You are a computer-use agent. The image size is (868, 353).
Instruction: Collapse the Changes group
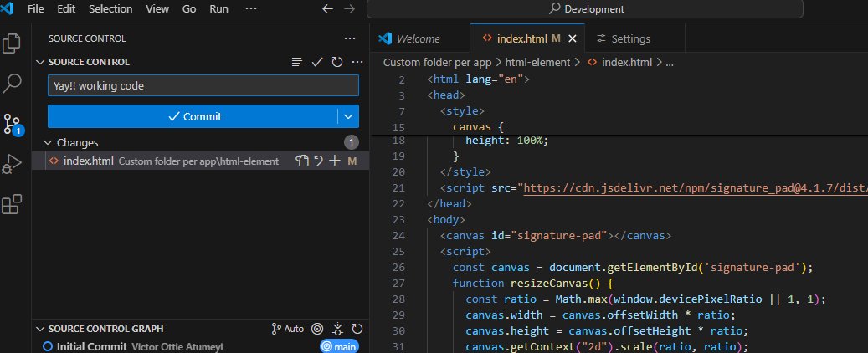tap(48, 143)
